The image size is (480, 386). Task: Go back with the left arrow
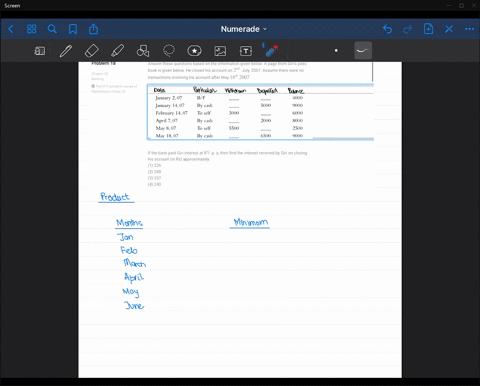[11, 29]
